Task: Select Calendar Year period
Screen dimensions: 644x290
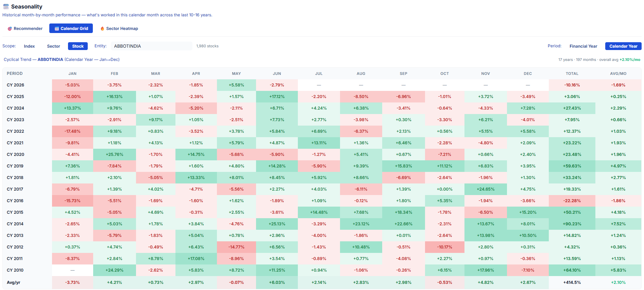Action: click(623, 46)
